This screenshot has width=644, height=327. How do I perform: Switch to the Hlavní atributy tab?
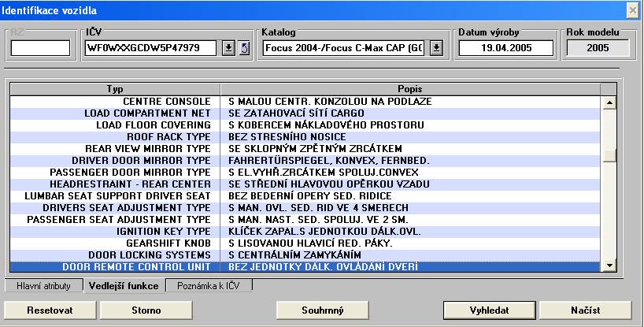43,286
